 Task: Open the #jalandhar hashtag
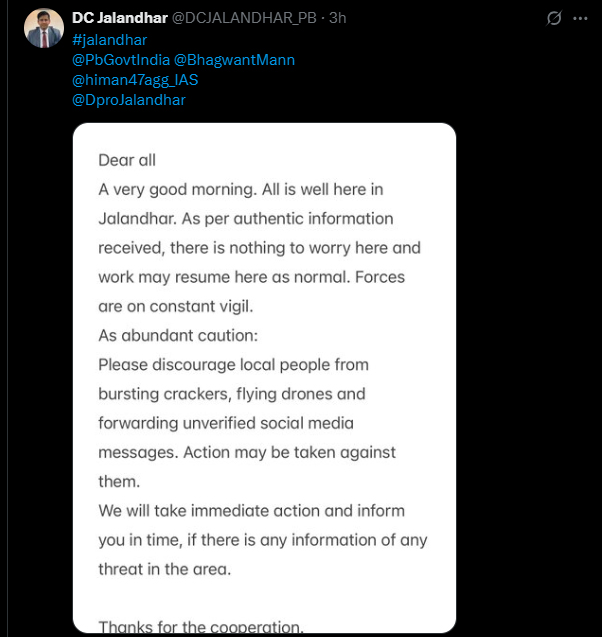click(x=110, y=40)
